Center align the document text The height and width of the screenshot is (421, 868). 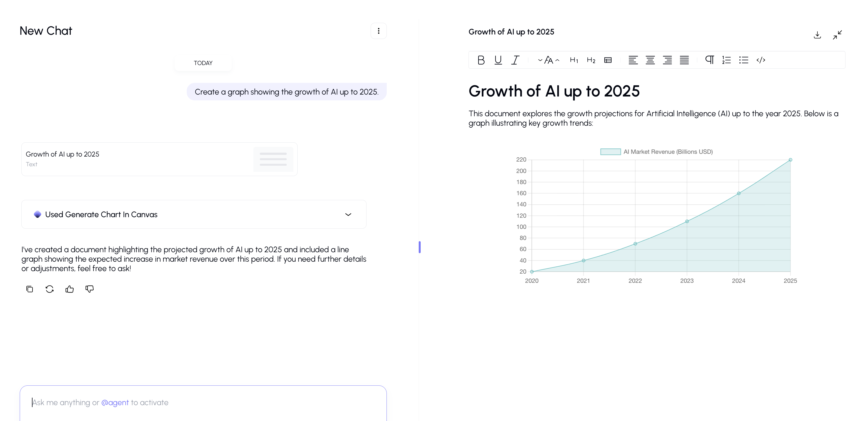pyautogui.click(x=650, y=60)
